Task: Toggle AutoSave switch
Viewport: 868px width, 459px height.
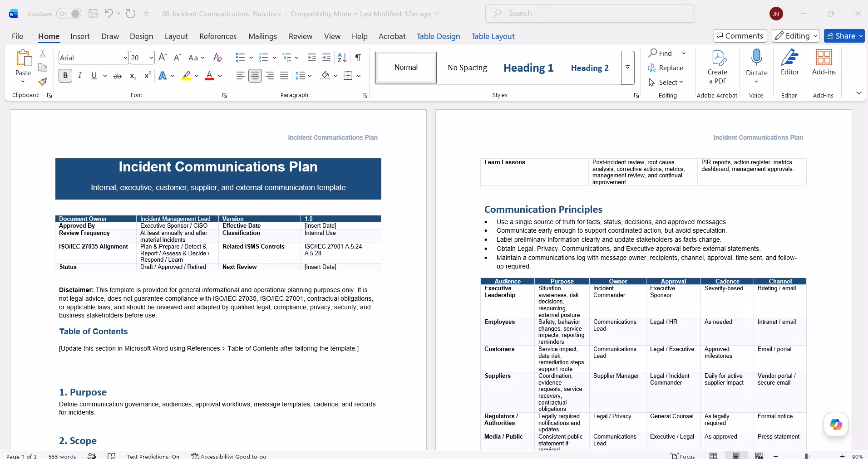Action: click(x=69, y=14)
